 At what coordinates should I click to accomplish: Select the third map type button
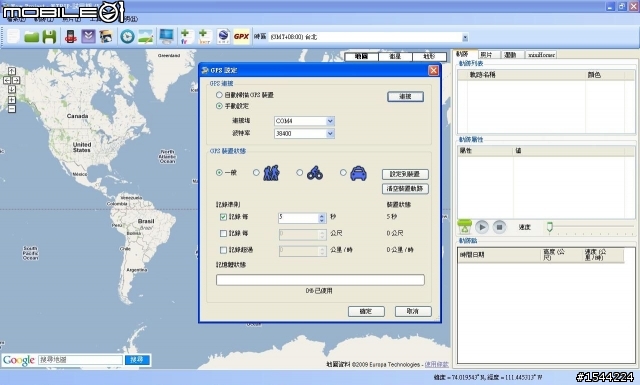(429, 56)
